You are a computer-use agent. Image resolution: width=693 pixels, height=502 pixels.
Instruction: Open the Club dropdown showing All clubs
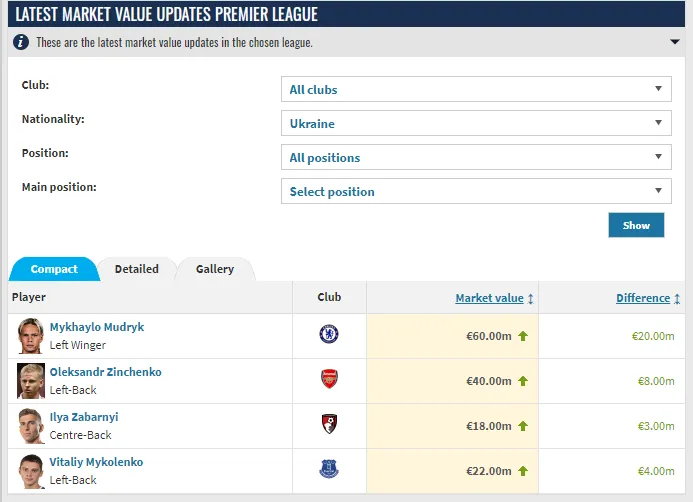point(475,90)
